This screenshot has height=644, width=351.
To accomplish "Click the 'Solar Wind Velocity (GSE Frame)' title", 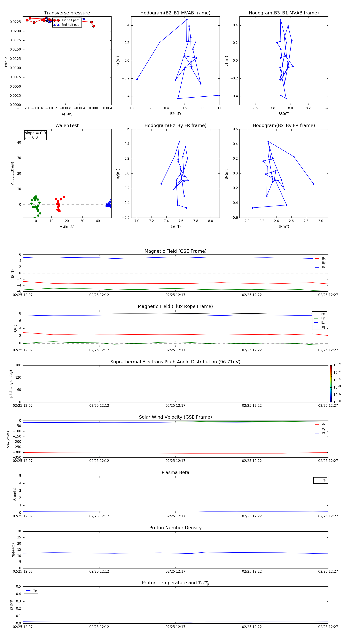I will click(175, 417).
